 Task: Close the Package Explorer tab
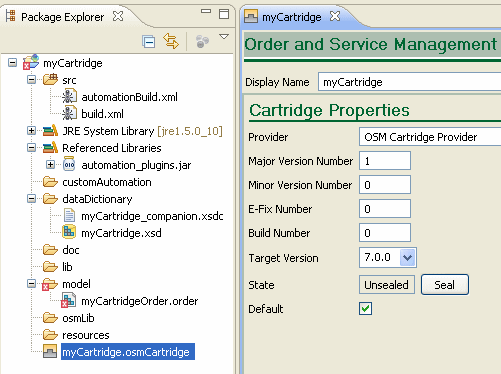tap(118, 16)
